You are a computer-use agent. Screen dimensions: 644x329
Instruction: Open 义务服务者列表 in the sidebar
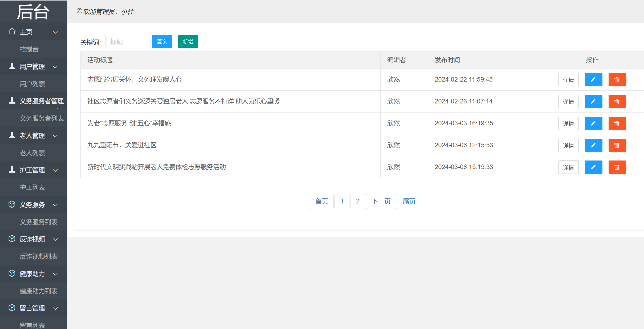[42, 118]
